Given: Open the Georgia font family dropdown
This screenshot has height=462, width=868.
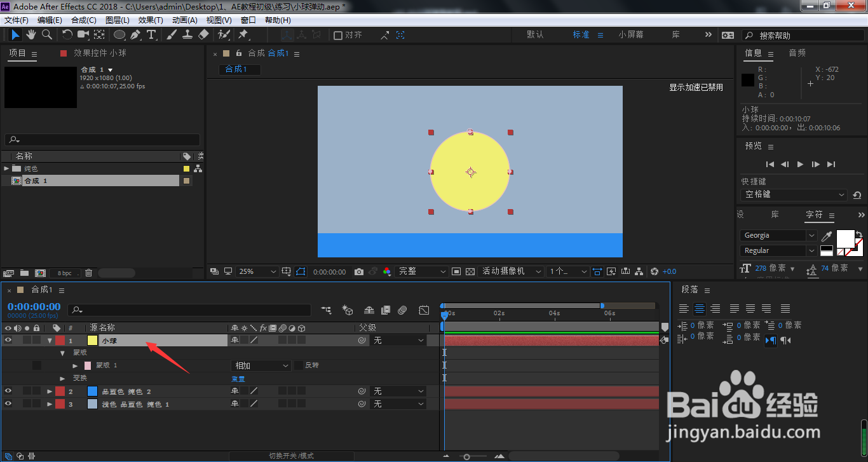Looking at the screenshot, I should [x=778, y=235].
